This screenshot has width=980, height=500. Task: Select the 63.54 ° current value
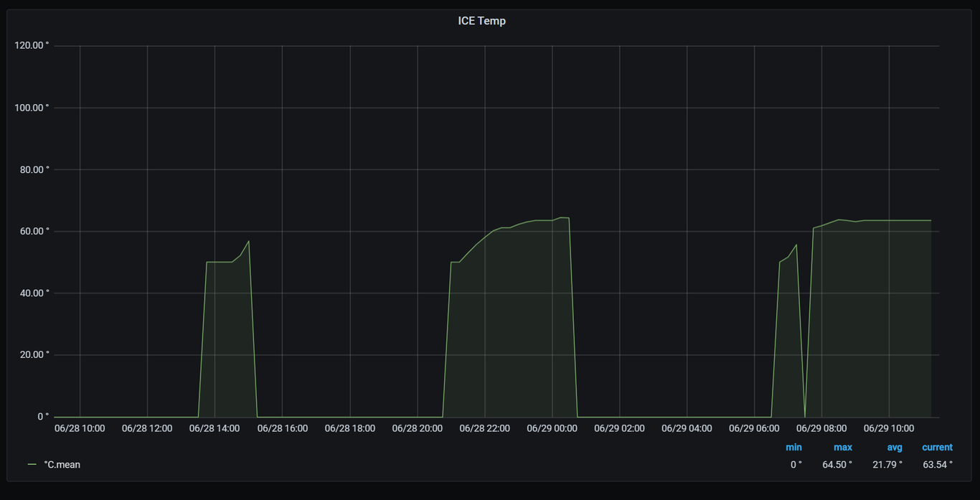(938, 465)
